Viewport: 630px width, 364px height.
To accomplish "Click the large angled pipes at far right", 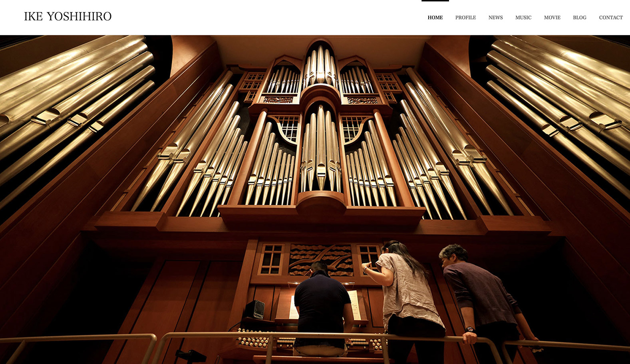I will [x=559, y=108].
